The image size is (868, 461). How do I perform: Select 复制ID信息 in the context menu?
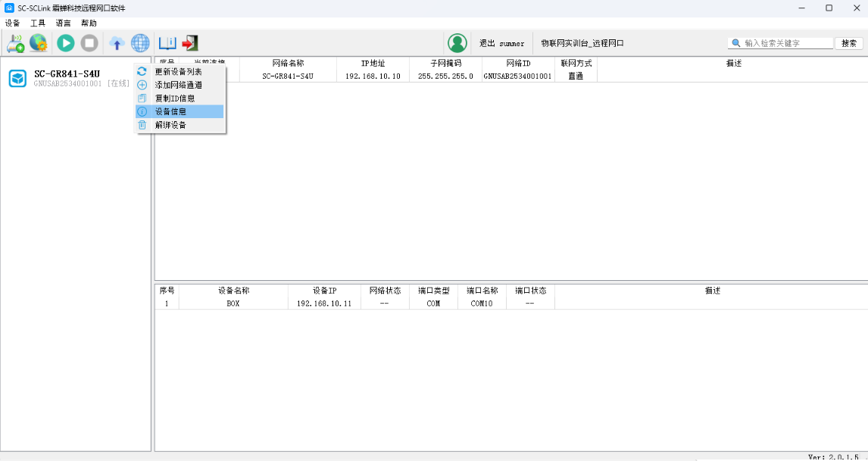(175, 98)
